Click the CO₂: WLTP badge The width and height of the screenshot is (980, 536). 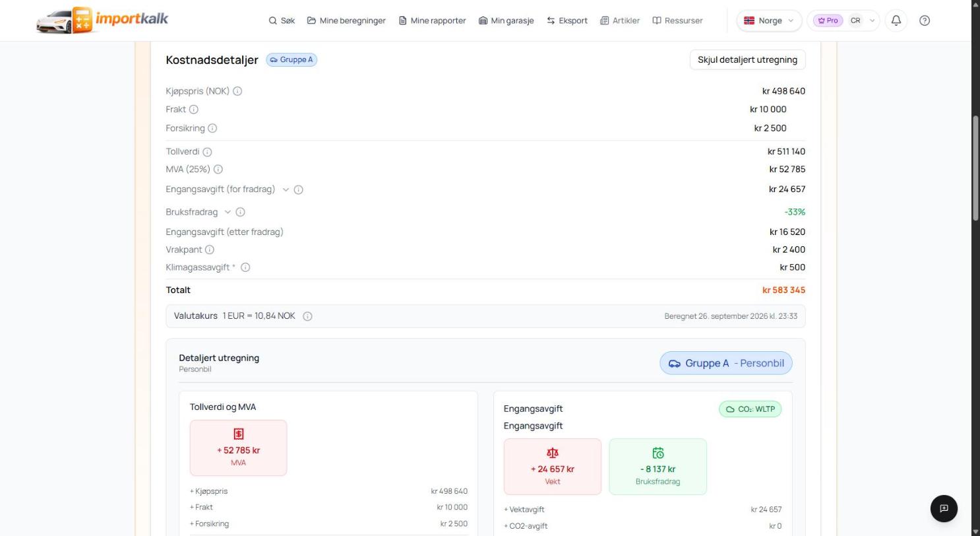click(x=750, y=409)
